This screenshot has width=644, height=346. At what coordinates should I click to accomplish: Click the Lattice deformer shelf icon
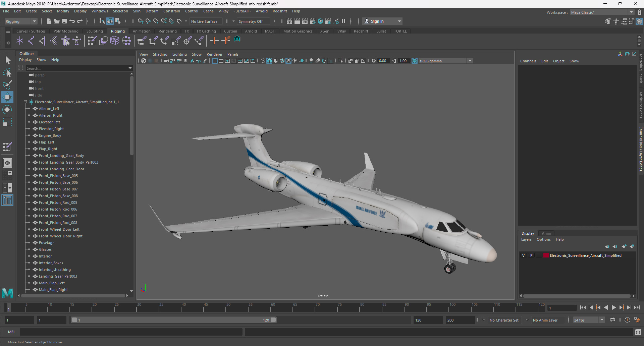[x=115, y=41]
